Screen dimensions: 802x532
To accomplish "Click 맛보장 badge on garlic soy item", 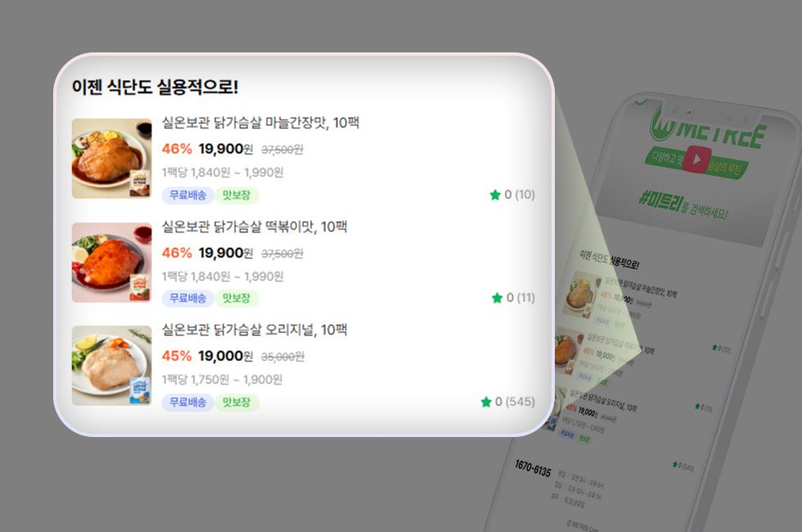I will [x=237, y=196].
